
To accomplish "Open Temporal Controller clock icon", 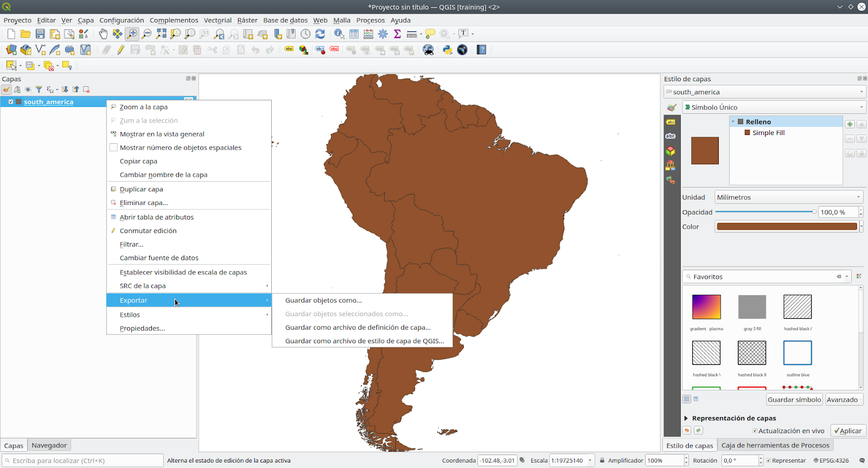I will (x=306, y=34).
